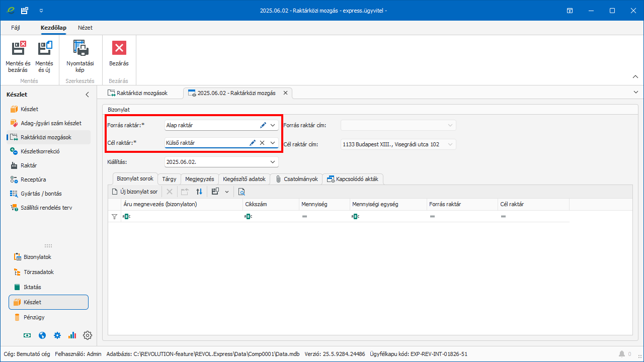Click the filter operator icon under Cikkszám
Screen dimensions: 644x362
[x=248, y=217]
